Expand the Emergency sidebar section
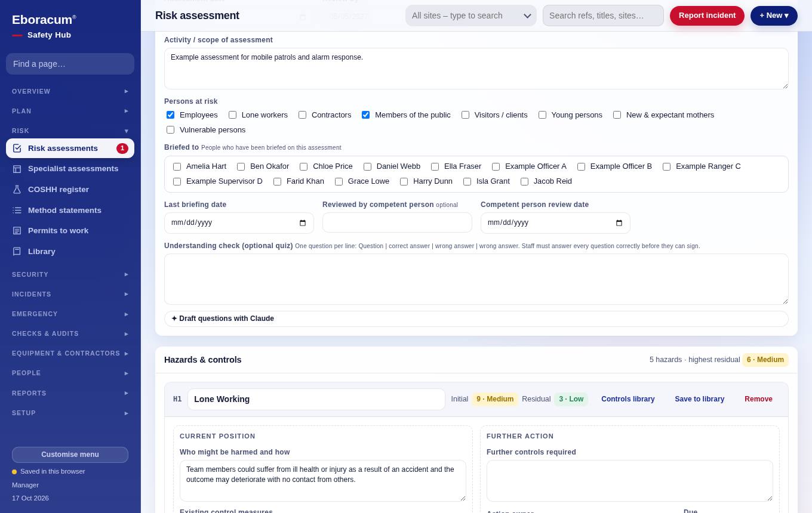Image resolution: width=812 pixels, height=513 pixels. (70, 314)
